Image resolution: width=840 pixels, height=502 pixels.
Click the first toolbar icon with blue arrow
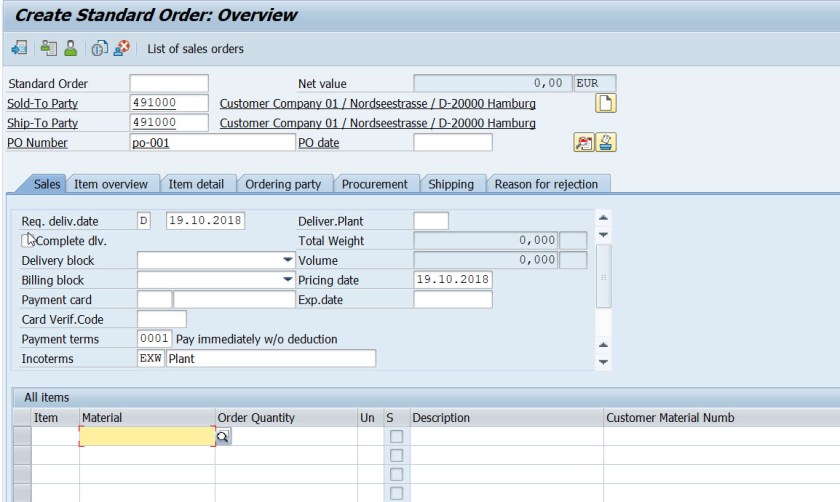[19, 48]
